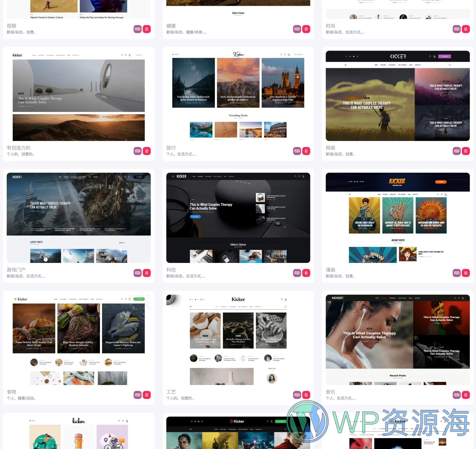476x449 pixels.
Task: Click the WooCommerce icon on the 视频 card
Action: pyautogui.click(x=137, y=29)
